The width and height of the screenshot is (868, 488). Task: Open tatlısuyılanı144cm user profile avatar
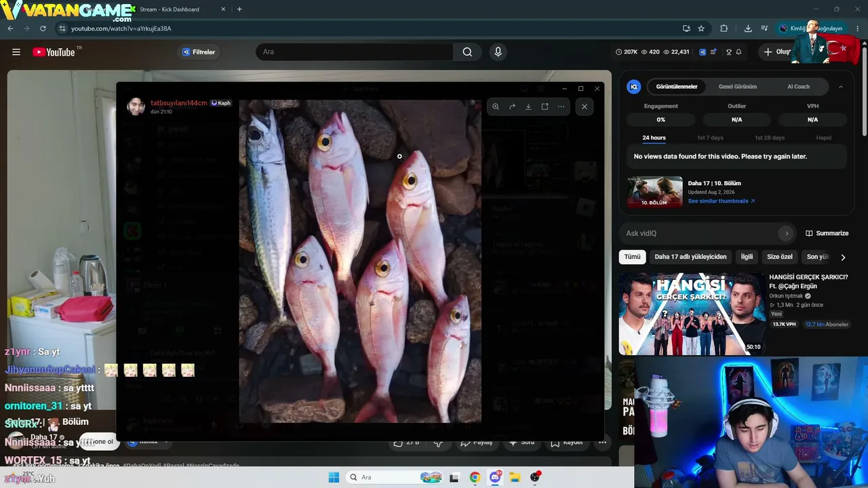[x=136, y=106]
